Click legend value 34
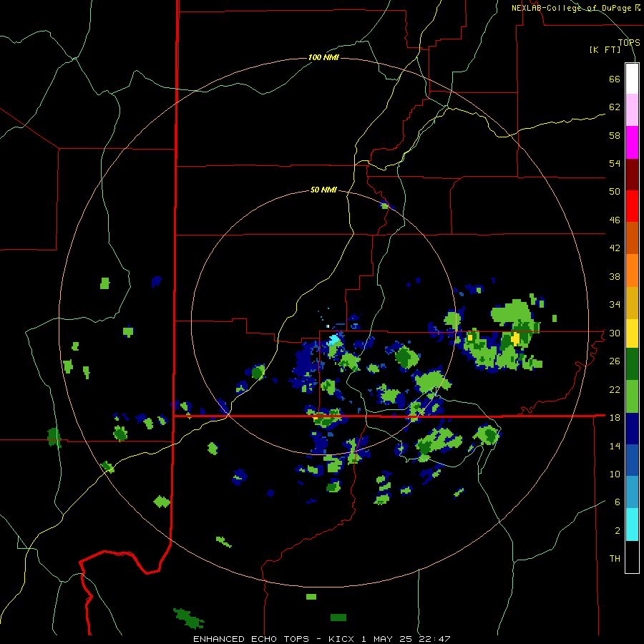Image resolution: width=644 pixels, height=644 pixels. (x=615, y=305)
